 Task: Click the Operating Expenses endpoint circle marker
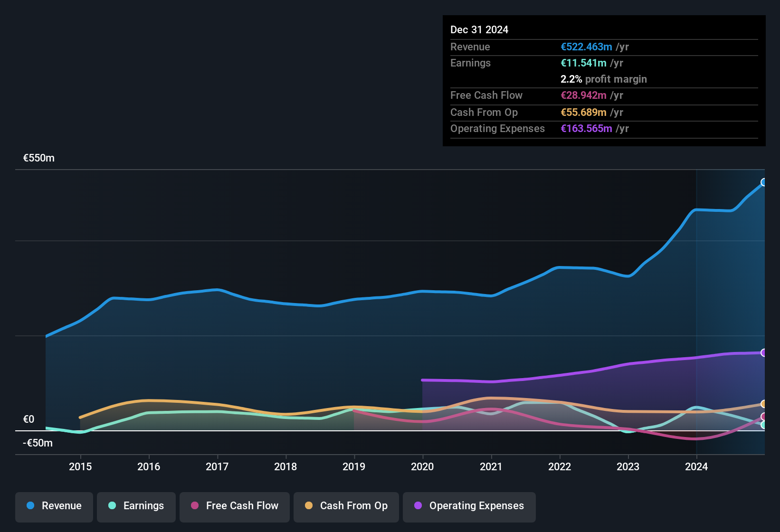point(764,352)
